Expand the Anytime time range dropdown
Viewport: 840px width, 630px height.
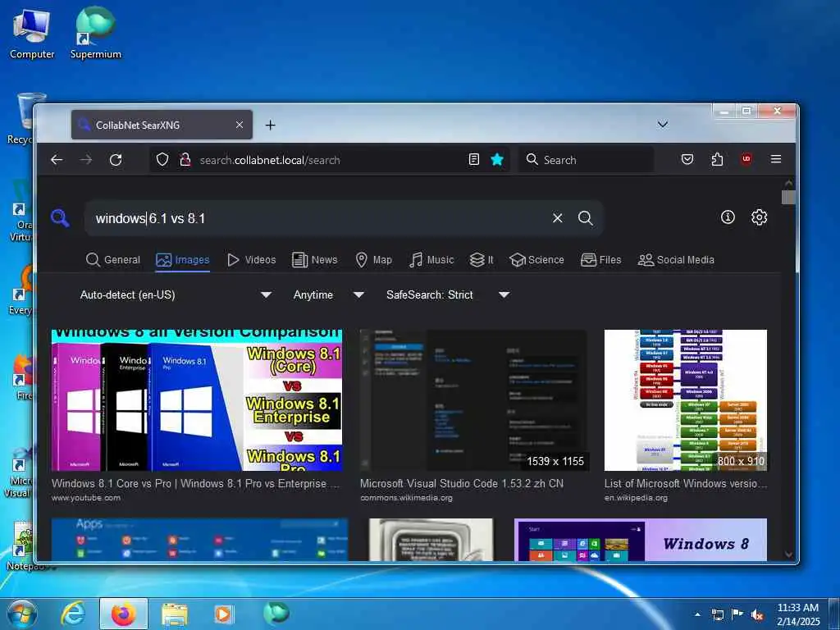[329, 294]
